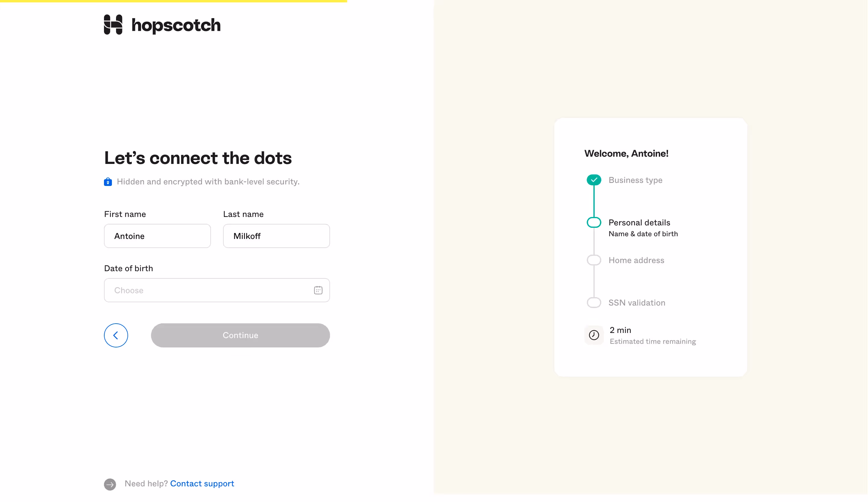
Task: Click the Home address step label
Action: click(x=636, y=260)
